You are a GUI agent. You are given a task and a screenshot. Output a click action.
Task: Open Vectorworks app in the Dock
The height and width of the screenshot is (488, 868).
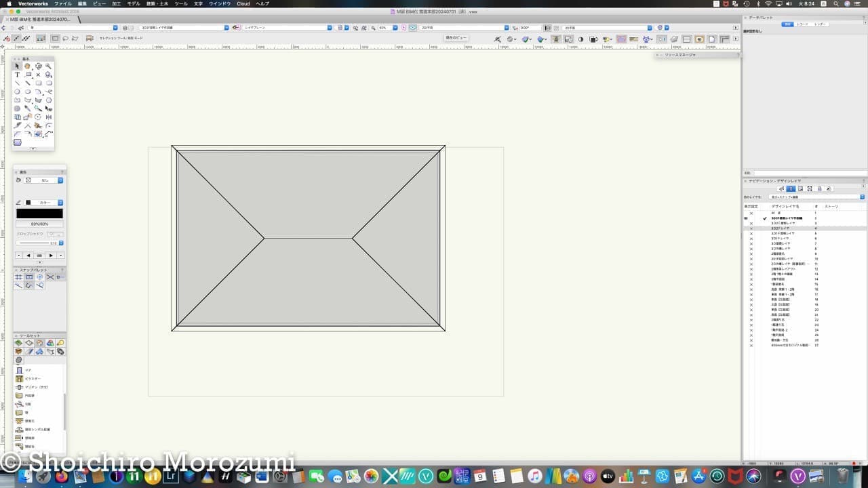pos(798,476)
